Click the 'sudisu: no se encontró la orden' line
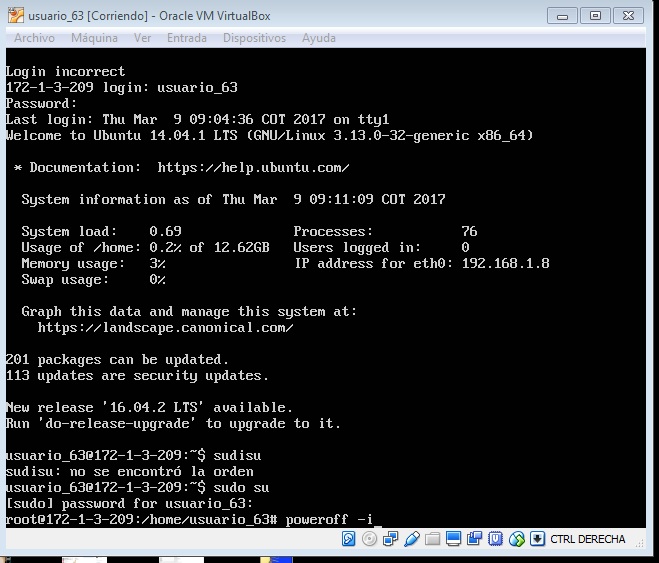Image resolution: width=659 pixels, height=563 pixels. (129, 472)
